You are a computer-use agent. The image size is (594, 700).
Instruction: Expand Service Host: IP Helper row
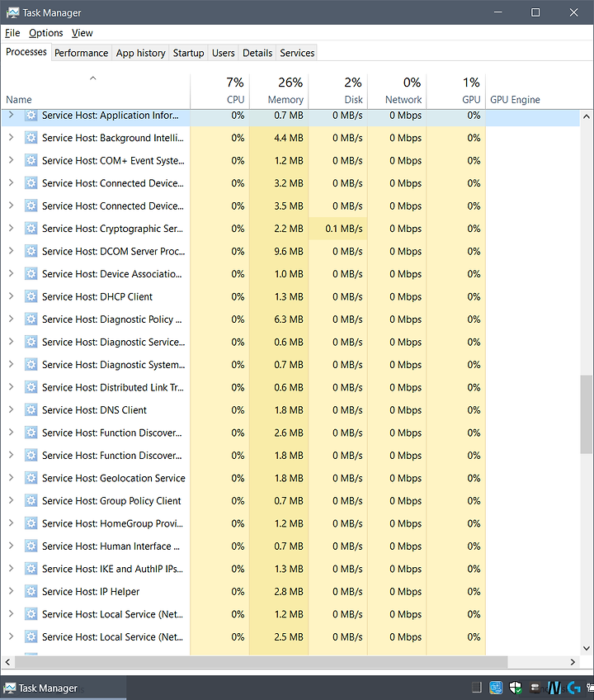coord(12,591)
